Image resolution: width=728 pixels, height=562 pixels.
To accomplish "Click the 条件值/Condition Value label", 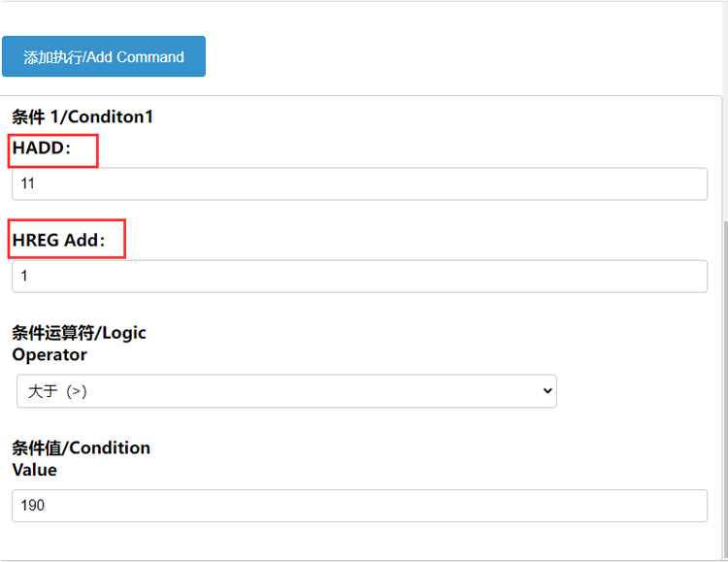I will [x=81, y=458].
